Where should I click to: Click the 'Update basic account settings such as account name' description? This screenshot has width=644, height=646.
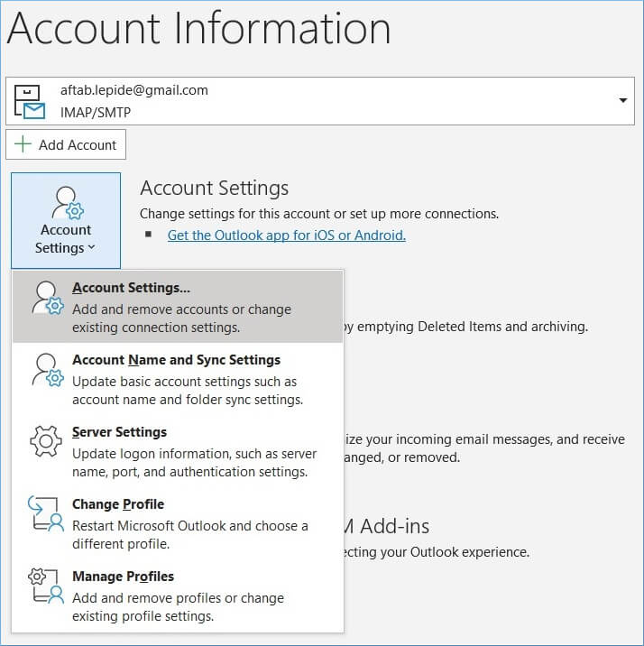pos(188,391)
